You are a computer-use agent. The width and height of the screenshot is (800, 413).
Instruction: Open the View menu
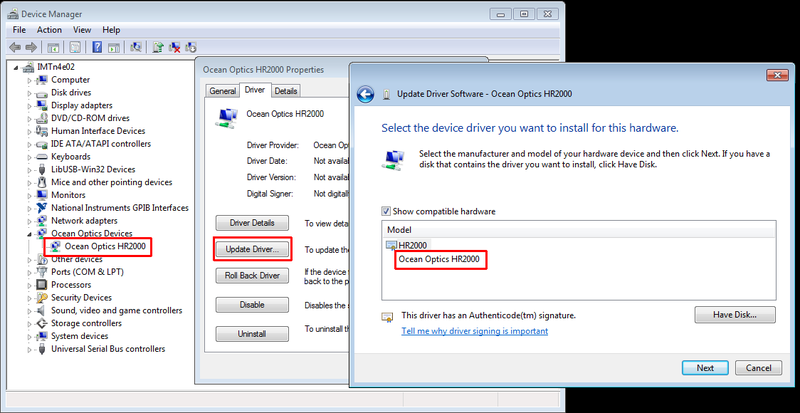point(82,30)
